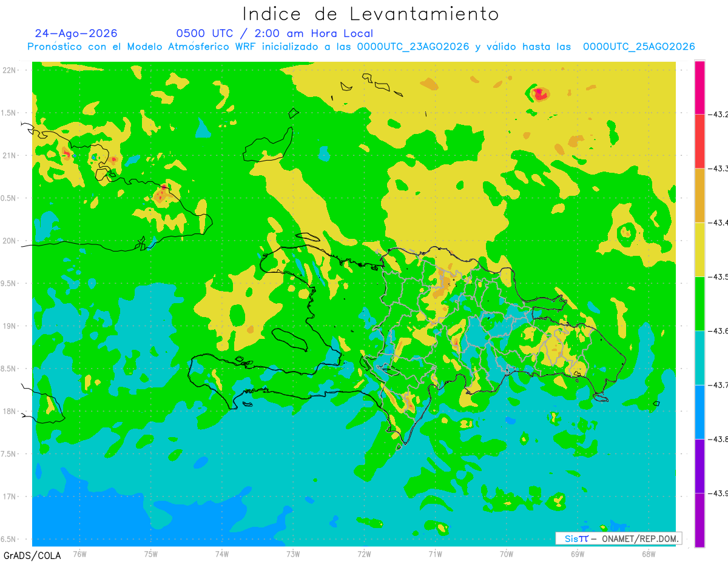728x562 pixels.
Task: Click the latitude label "1.5N"
Action: (x=9, y=113)
